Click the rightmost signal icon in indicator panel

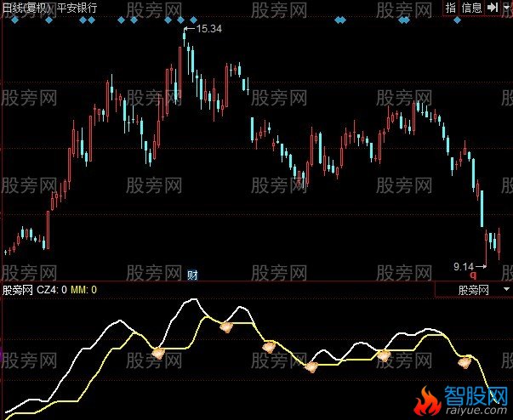click(x=465, y=362)
